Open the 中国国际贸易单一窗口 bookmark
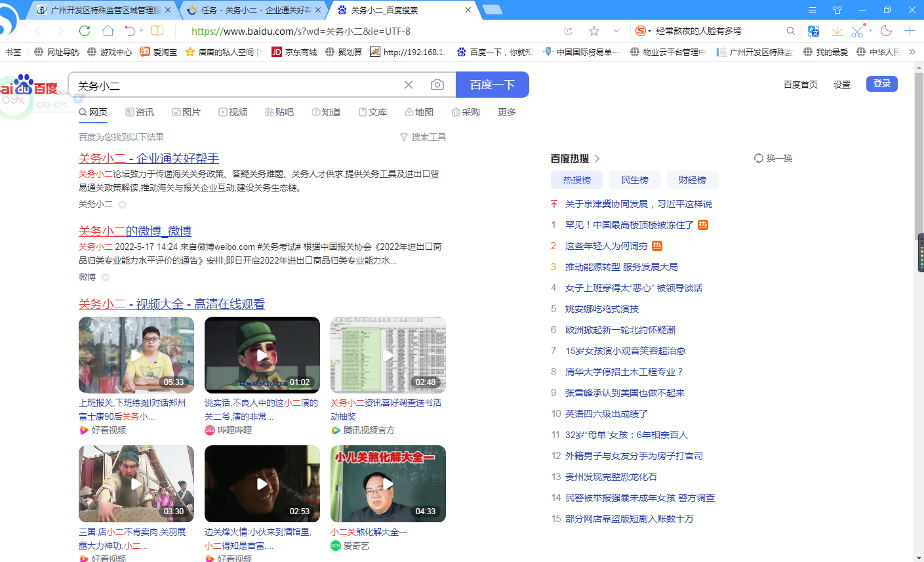 582,52
